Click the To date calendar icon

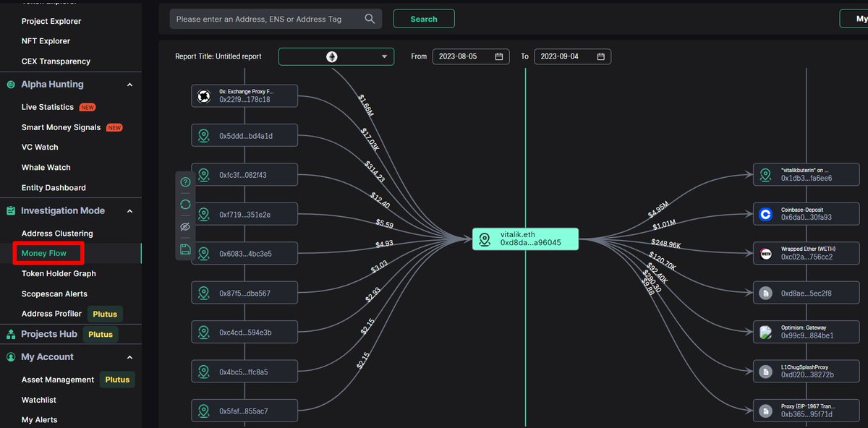coord(600,56)
